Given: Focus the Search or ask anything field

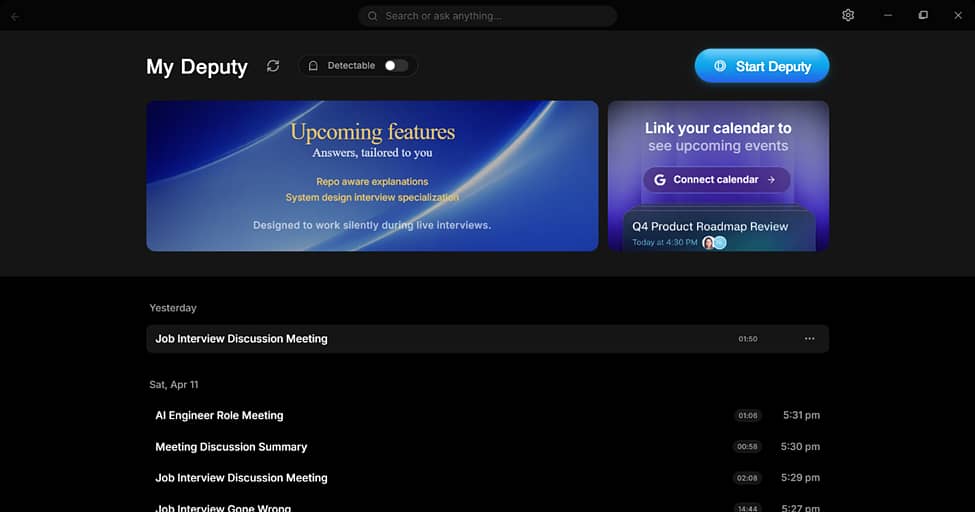Looking at the screenshot, I should (488, 16).
